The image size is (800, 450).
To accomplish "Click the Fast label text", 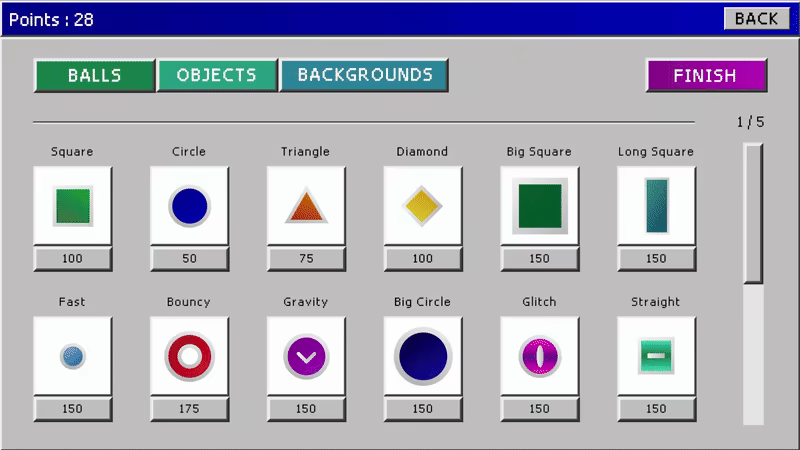I will pyautogui.click(x=72, y=302).
